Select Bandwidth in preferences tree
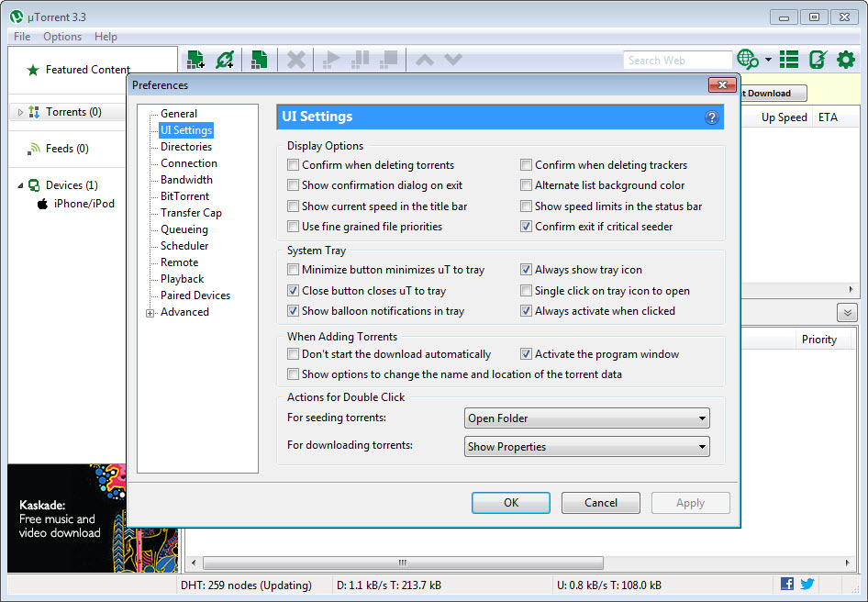Screen dimensions: 868x602 pyautogui.click(x=186, y=180)
